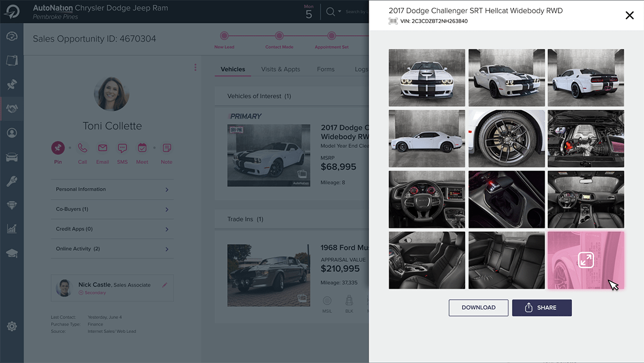The width and height of the screenshot is (644, 363).
Task: Start a text with the SMS icon
Action: coord(122,148)
